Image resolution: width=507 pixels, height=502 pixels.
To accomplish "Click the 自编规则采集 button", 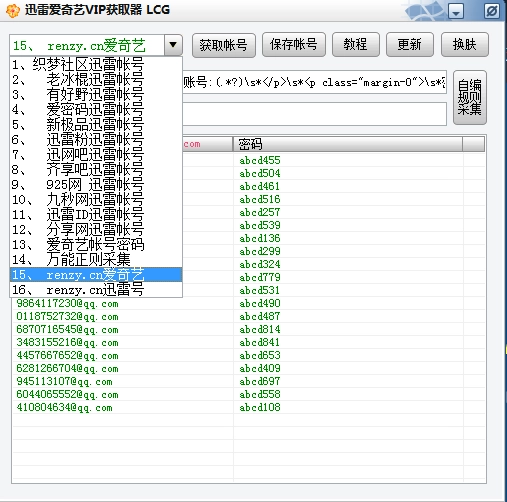I will (470, 97).
